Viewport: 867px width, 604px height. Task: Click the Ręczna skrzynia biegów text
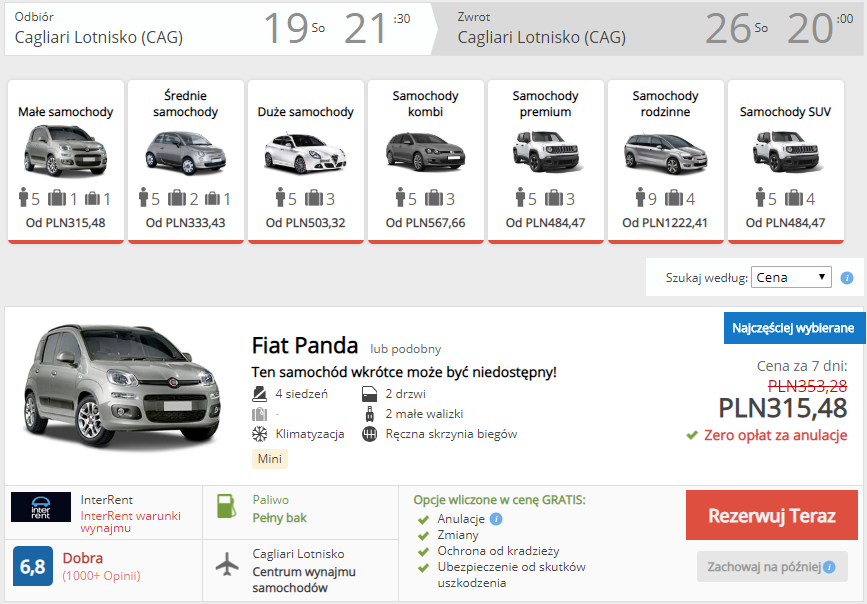(x=451, y=434)
